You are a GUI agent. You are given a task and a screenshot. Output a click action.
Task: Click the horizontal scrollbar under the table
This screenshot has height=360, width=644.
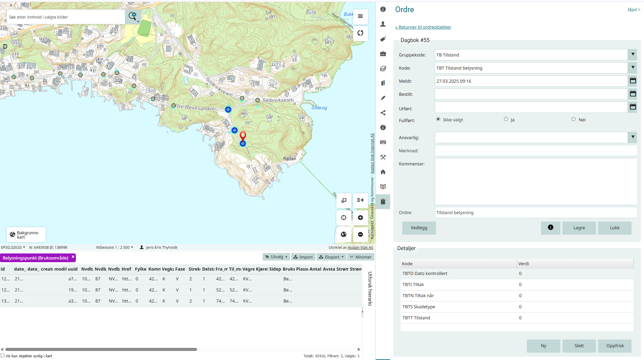pyautogui.click(x=101, y=349)
